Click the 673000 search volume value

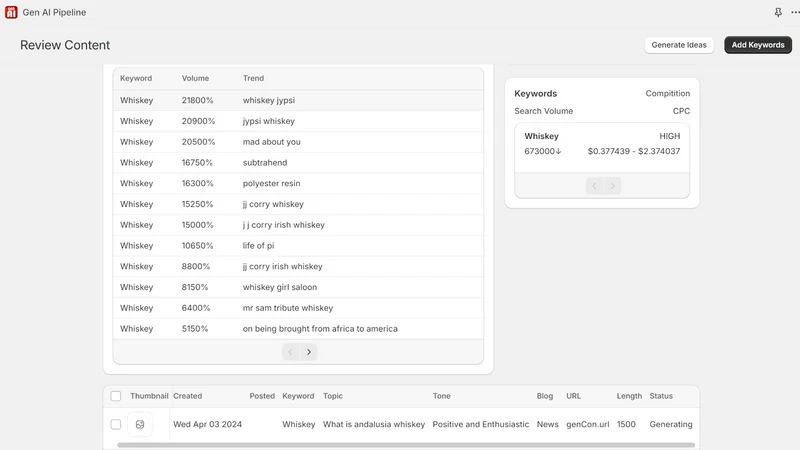[542, 152]
